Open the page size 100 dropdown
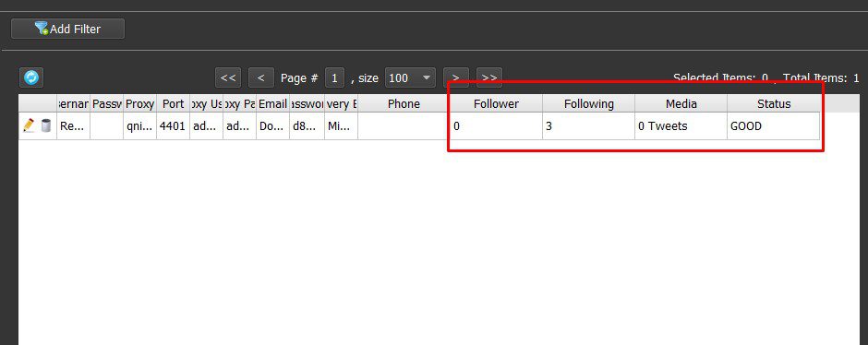The width and height of the screenshot is (868, 345). click(410, 78)
